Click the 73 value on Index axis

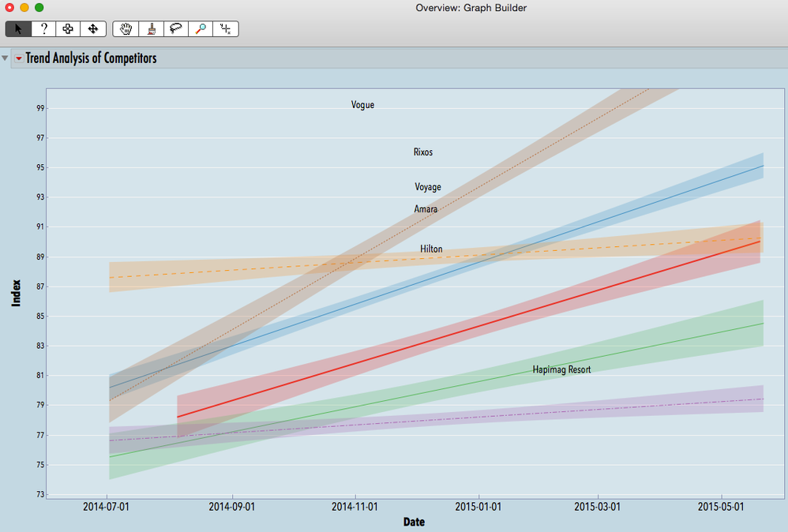(40, 494)
